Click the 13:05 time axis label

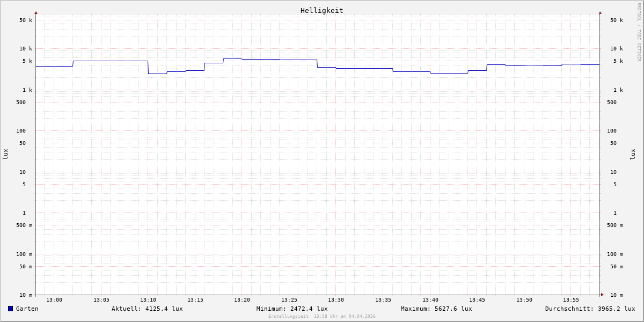(x=101, y=300)
